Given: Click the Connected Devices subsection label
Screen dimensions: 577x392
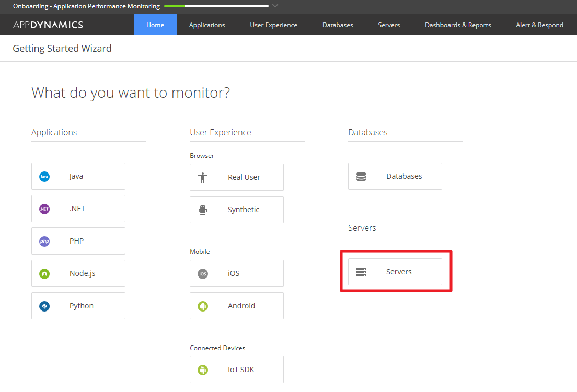Looking at the screenshot, I should [217, 348].
